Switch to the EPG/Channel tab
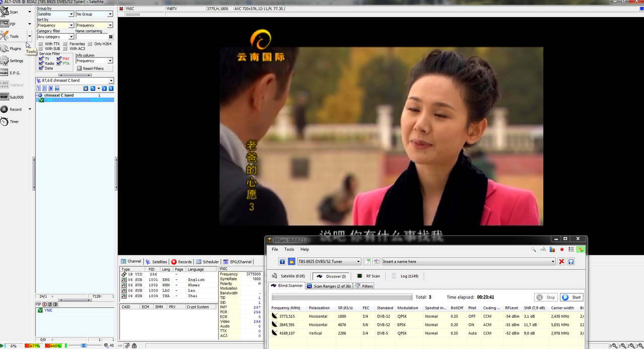 click(x=237, y=262)
